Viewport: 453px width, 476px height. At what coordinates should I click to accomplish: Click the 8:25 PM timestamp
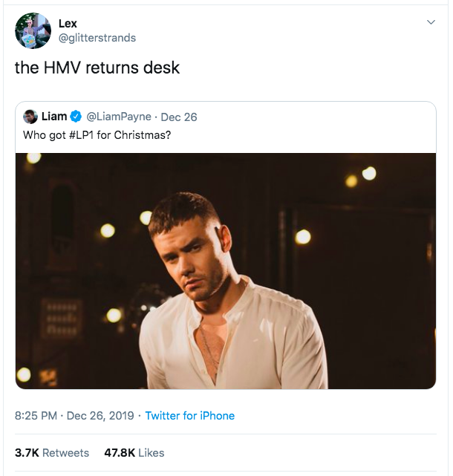click(36, 416)
